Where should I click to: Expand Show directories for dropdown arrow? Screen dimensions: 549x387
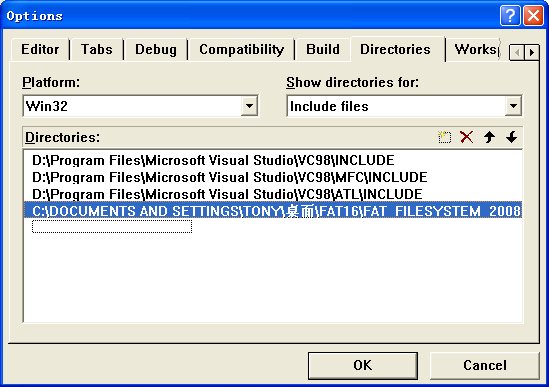[513, 106]
